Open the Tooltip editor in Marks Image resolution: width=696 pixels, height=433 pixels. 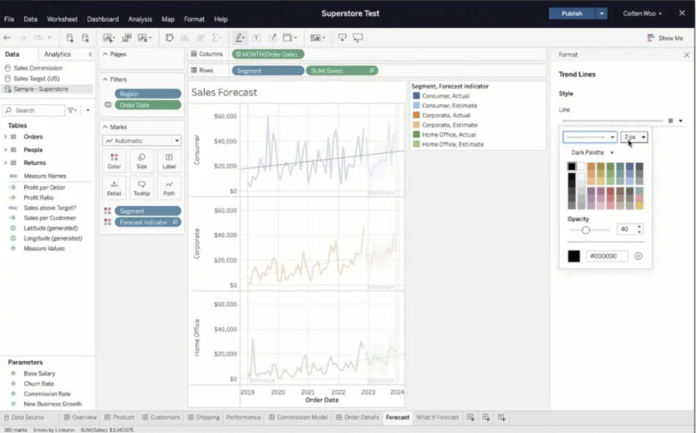141,187
